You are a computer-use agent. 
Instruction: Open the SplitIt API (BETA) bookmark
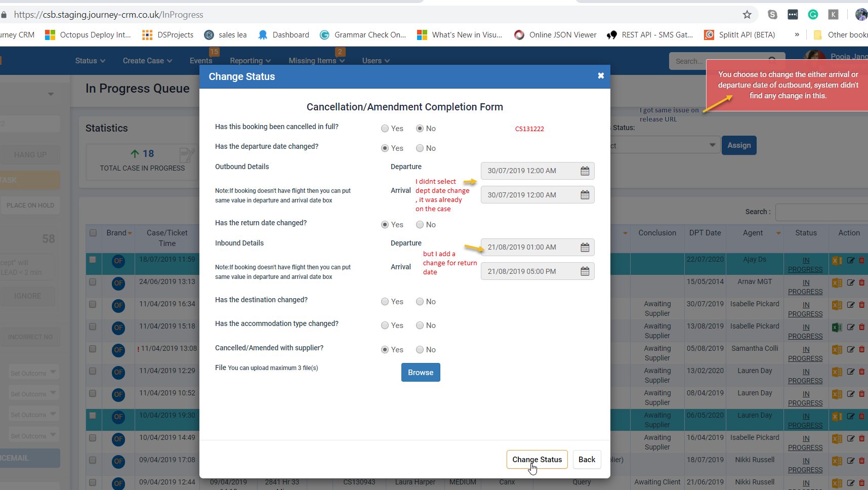[739, 35]
